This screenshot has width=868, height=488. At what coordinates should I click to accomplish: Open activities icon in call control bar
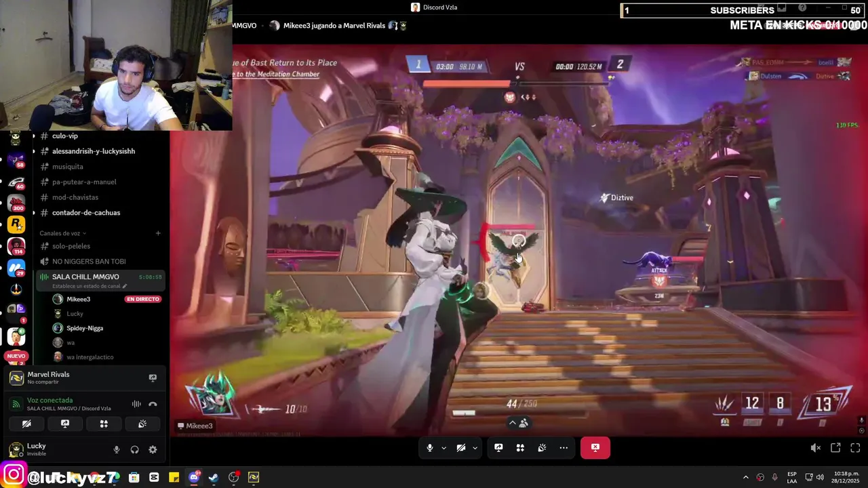tap(520, 448)
